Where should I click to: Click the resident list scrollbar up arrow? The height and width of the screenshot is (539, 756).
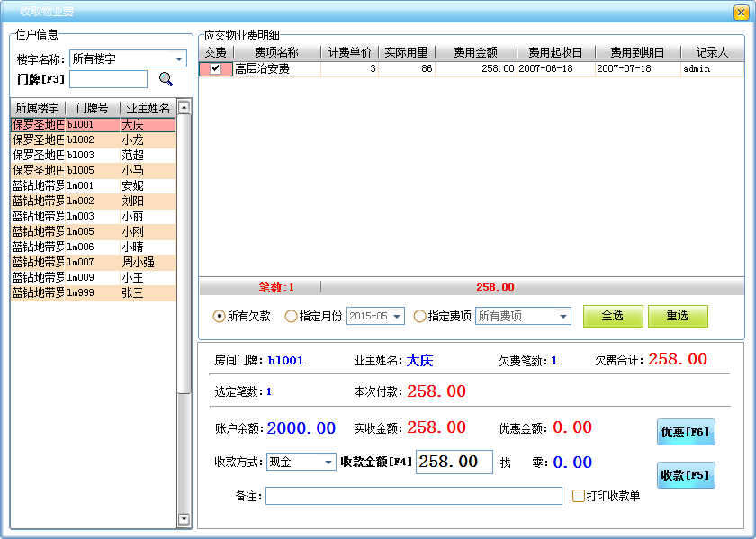pyautogui.click(x=184, y=107)
